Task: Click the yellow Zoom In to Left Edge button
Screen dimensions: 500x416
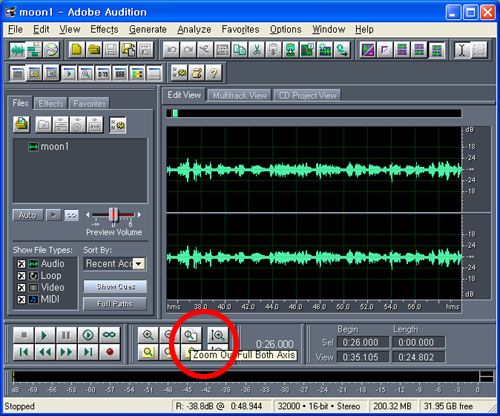Action: click(148, 352)
